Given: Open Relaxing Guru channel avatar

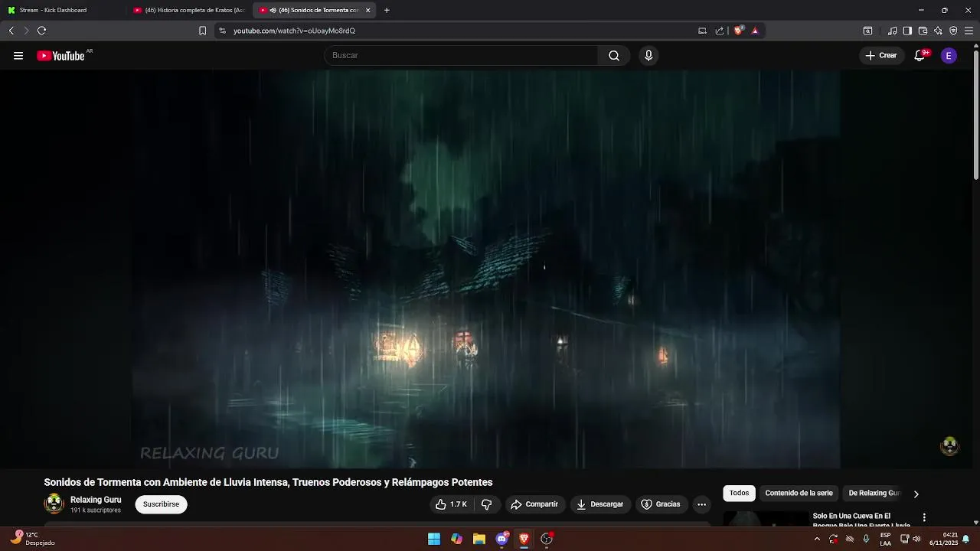Looking at the screenshot, I should point(54,504).
